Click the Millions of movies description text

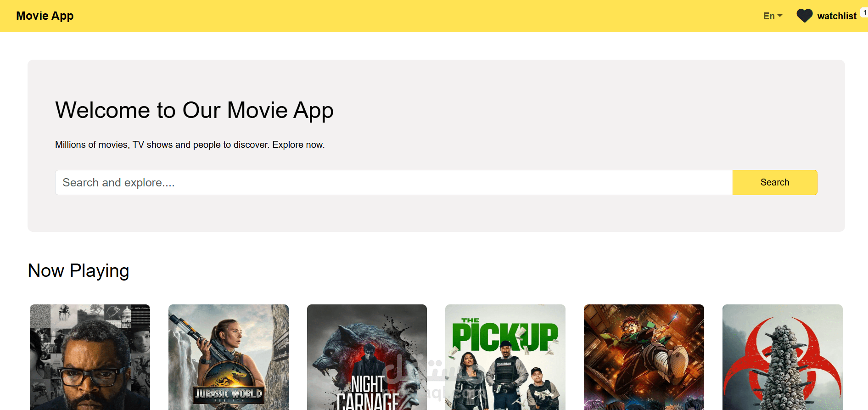tap(190, 145)
